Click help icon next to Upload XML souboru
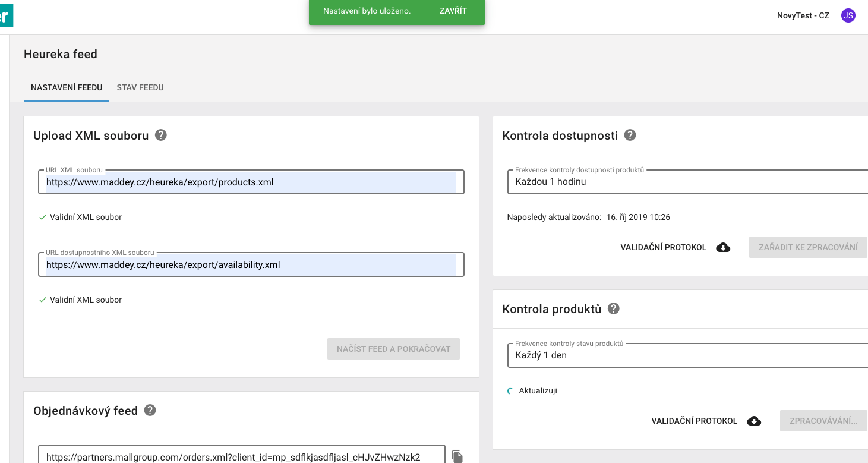Viewport: 868px width, 463px height. click(x=161, y=135)
